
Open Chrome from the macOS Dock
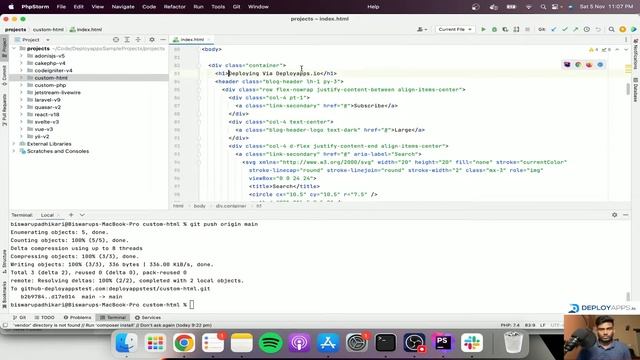(x=184, y=343)
